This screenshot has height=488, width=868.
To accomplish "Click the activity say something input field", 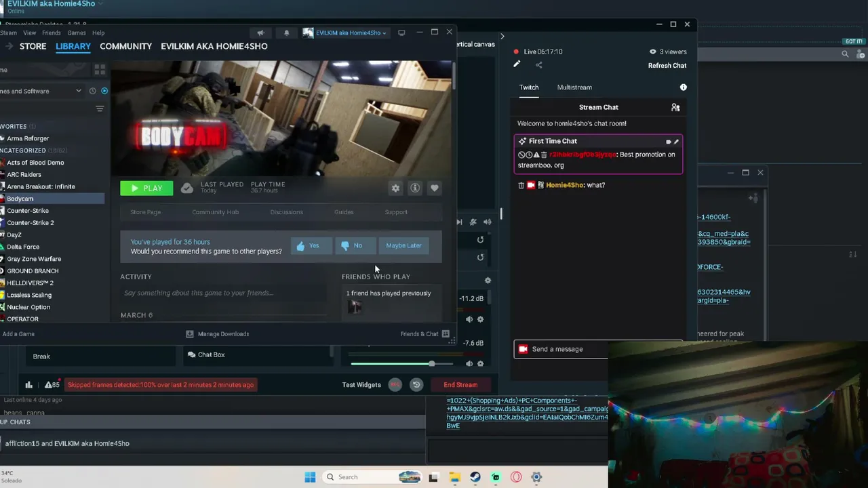I will coord(222,293).
